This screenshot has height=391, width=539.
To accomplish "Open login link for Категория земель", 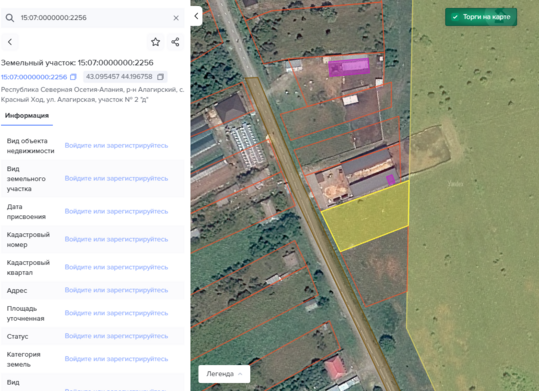I will pyautogui.click(x=116, y=359).
